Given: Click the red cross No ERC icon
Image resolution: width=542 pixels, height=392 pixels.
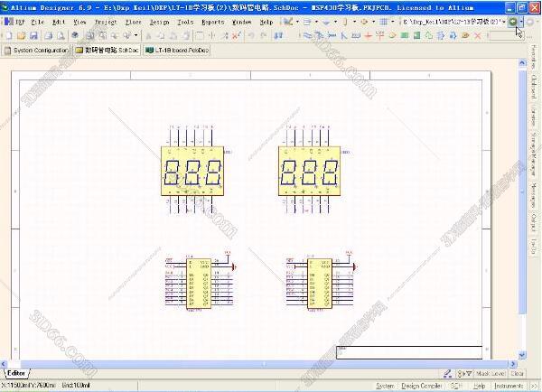Looking at the screenshot, I should (x=236, y=35).
